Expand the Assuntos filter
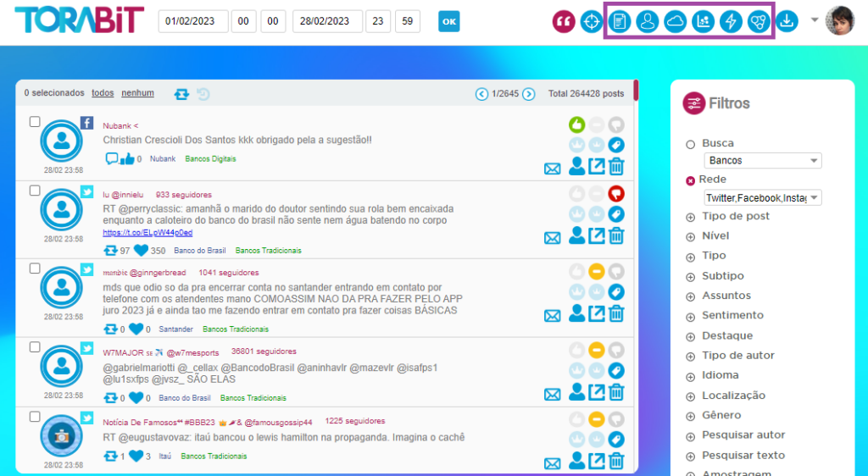This screenshot has height=476, width=868. 690,297
